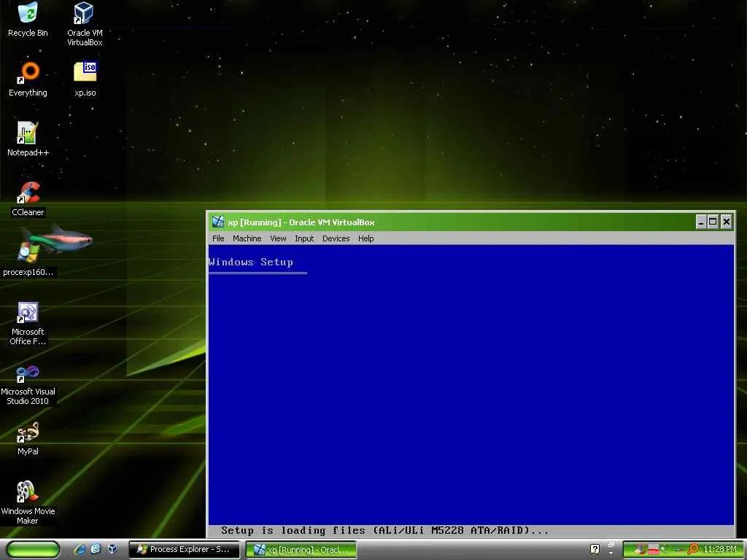Open the View menu in VirtualBox
Image resolution: width=747 pixels, height=560 pixels.
[x=278, y=238]
